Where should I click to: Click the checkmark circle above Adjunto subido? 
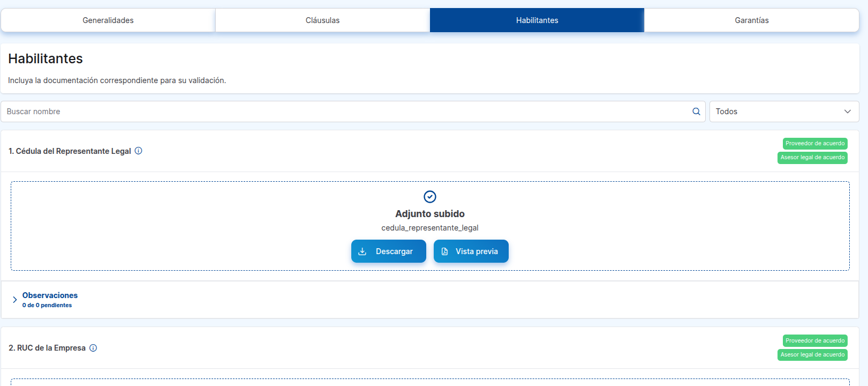[430, 197]
